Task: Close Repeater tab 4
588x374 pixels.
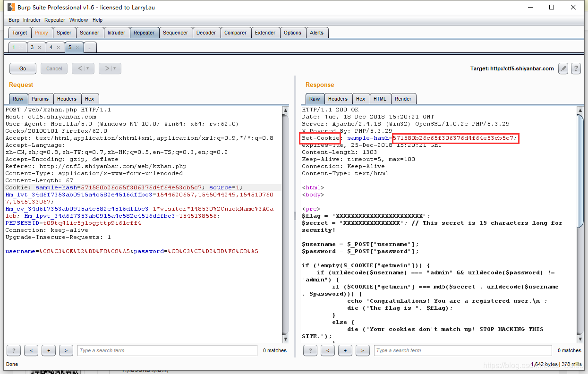Action: point(58,48)
